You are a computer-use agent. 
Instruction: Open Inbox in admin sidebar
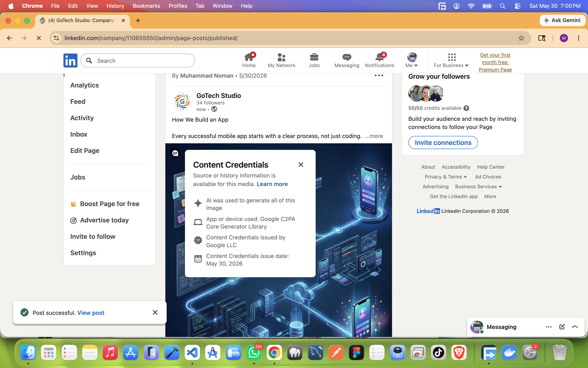coord(78,134)
